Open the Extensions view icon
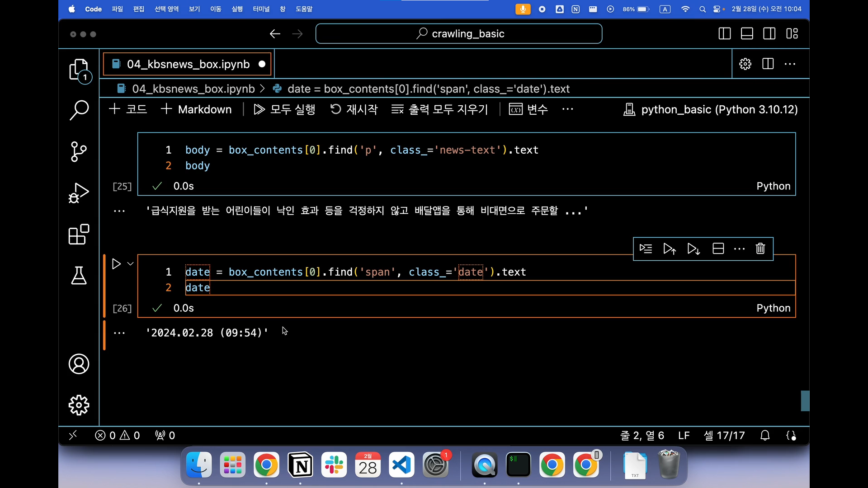The height and width of the screenshot is (488, 868). (79, 235)
